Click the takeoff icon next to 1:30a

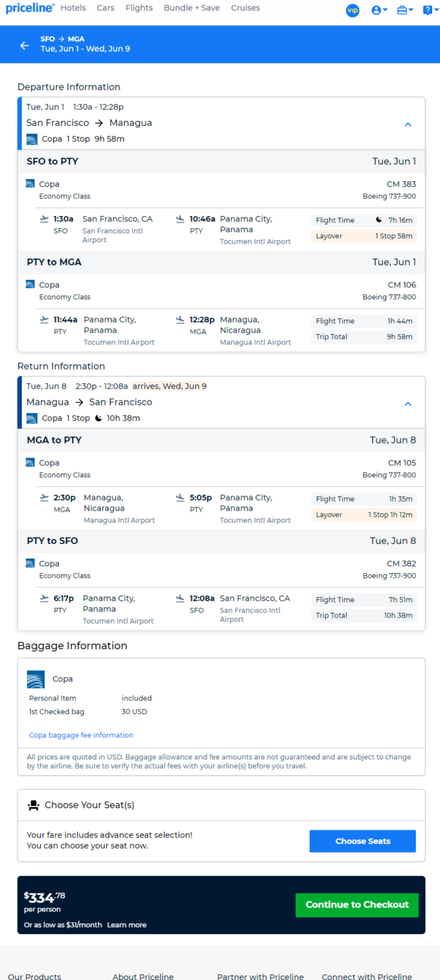(x=44, y=219)
